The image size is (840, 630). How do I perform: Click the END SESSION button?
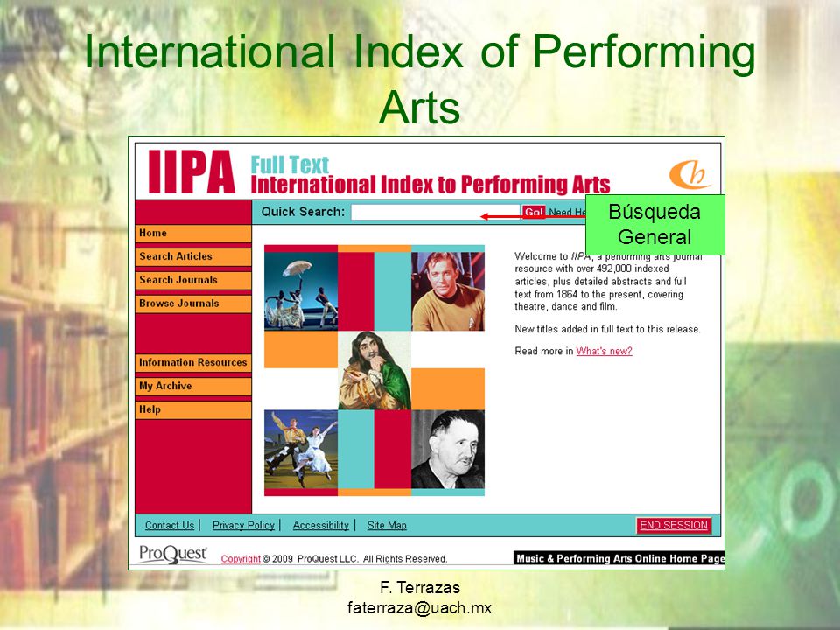(674, 526)
